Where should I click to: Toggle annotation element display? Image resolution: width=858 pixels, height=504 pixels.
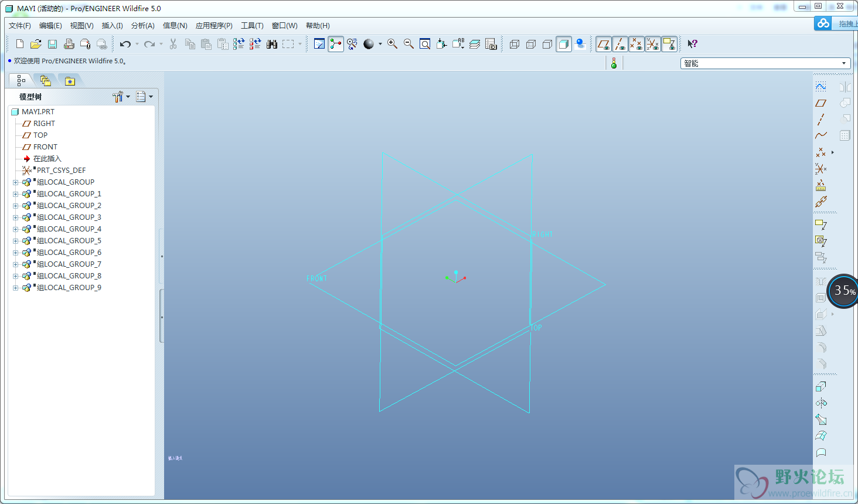click(x=669, y=44)
